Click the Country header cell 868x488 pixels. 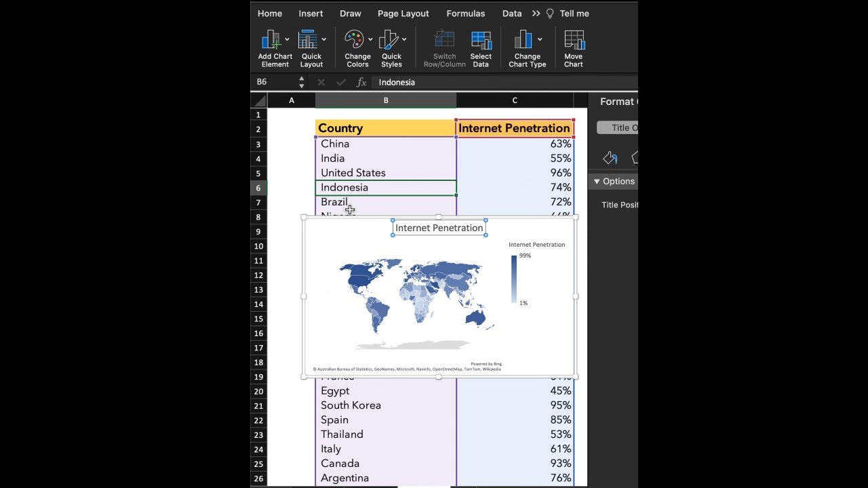tap(386, 128)
